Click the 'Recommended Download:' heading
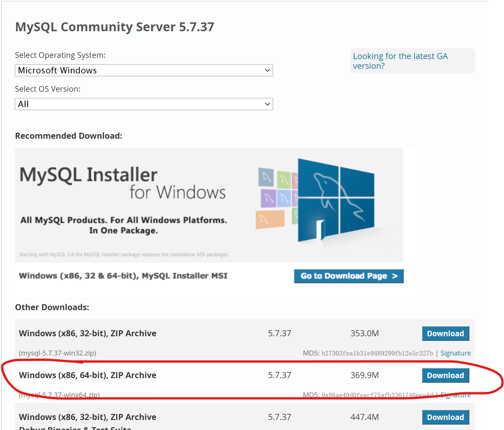 69,136
